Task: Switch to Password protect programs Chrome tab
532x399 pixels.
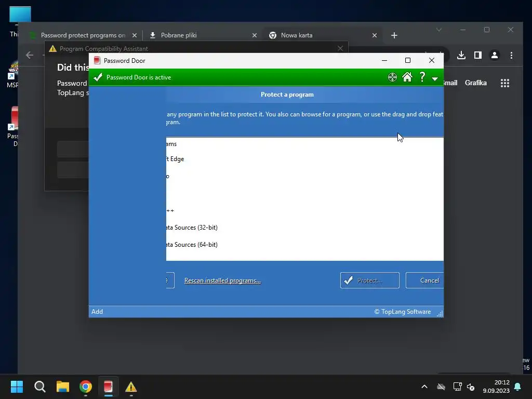Action: tap(83, 35)
